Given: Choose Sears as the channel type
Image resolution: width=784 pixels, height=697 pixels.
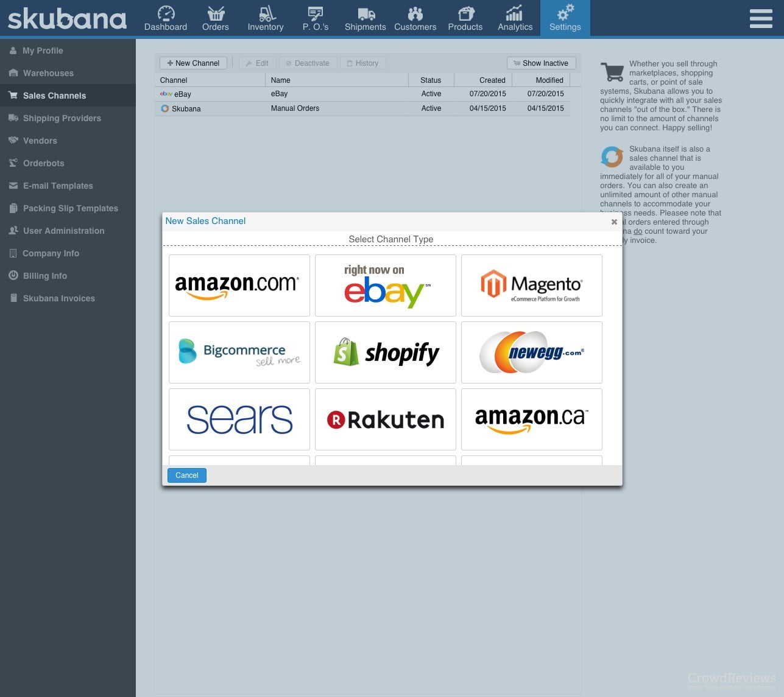Looking at the screenshot, I should [239, 419].
